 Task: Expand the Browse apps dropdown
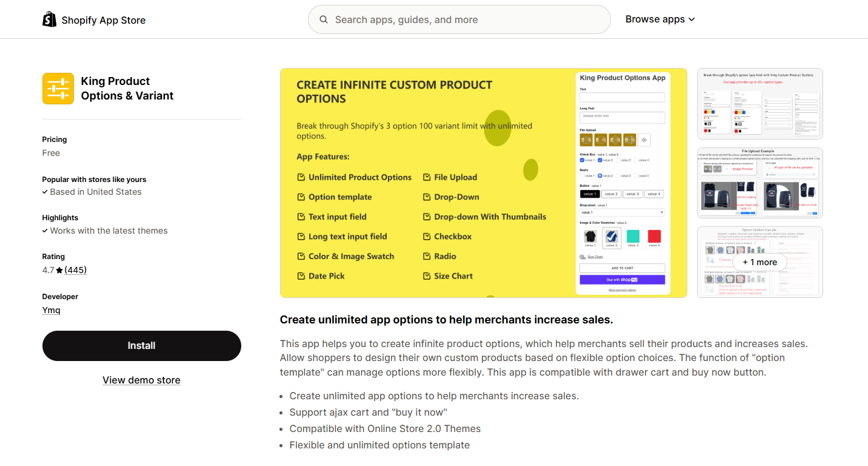660,19
